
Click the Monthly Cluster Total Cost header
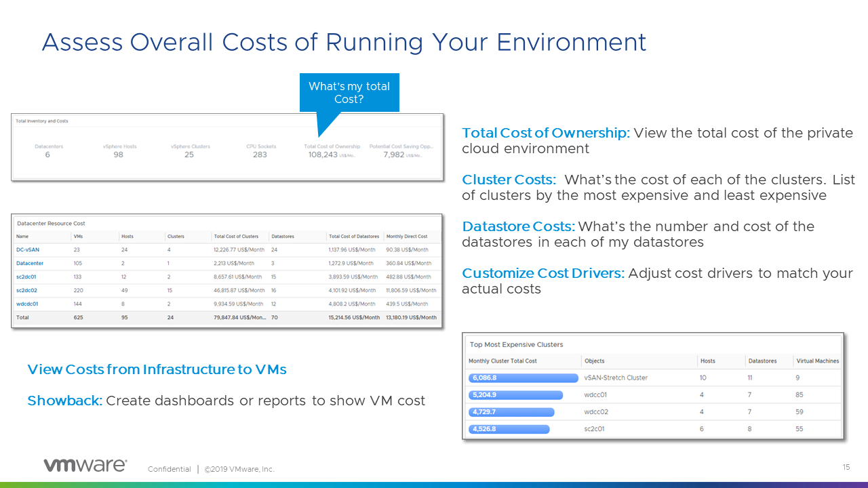tap(502, 361)
